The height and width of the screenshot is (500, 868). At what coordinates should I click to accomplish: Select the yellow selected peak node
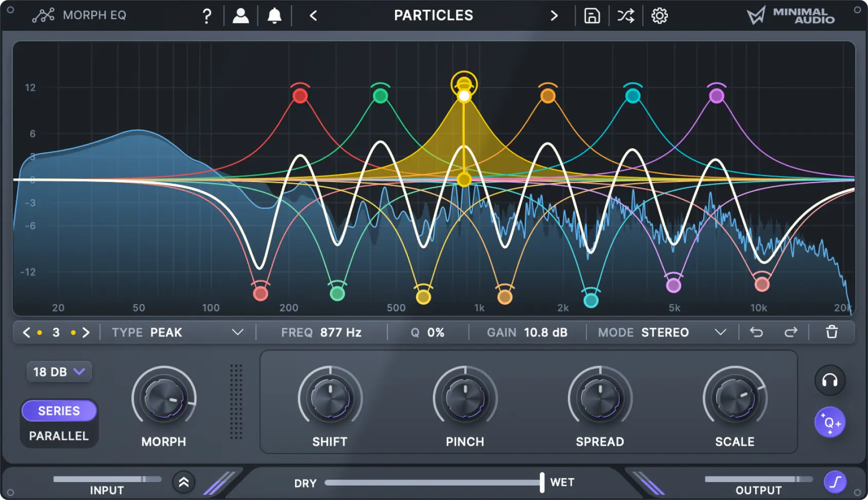click(464, 96)
